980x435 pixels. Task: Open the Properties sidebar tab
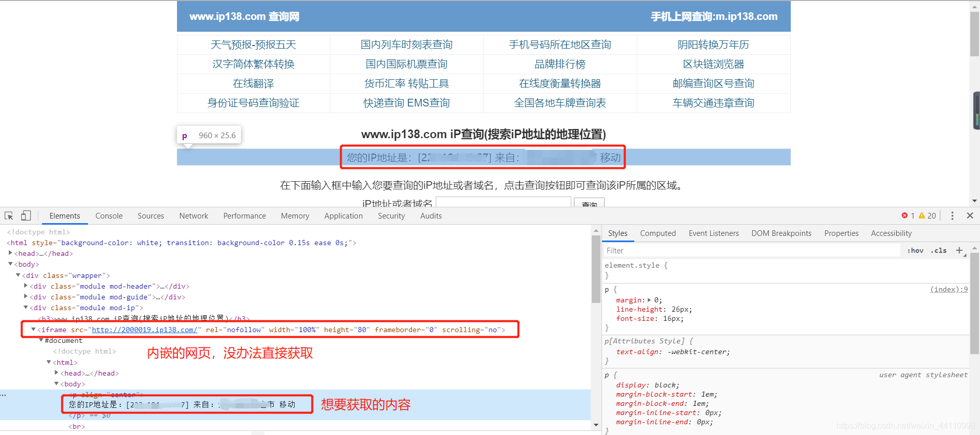pyautogui.click(x=841, y=233)
